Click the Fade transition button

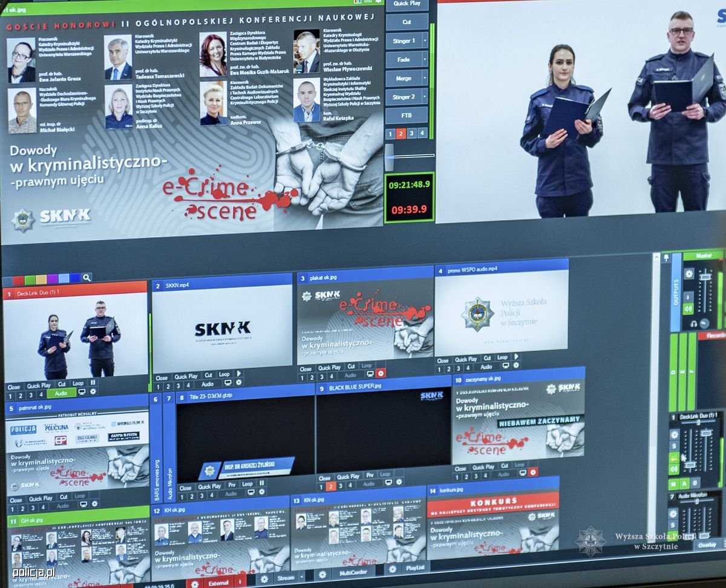pos(403,60)
